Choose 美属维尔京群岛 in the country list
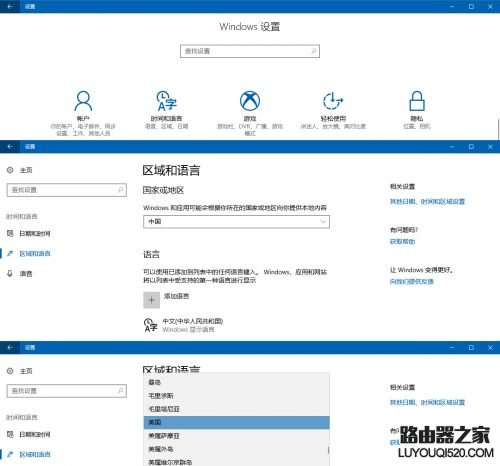Image resolution: width=500 pixels, height=466 pixels. coord(236,461)
